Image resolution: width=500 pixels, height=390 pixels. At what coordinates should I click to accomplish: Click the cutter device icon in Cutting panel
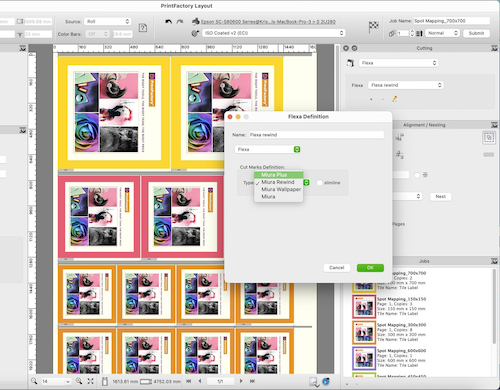350,63
